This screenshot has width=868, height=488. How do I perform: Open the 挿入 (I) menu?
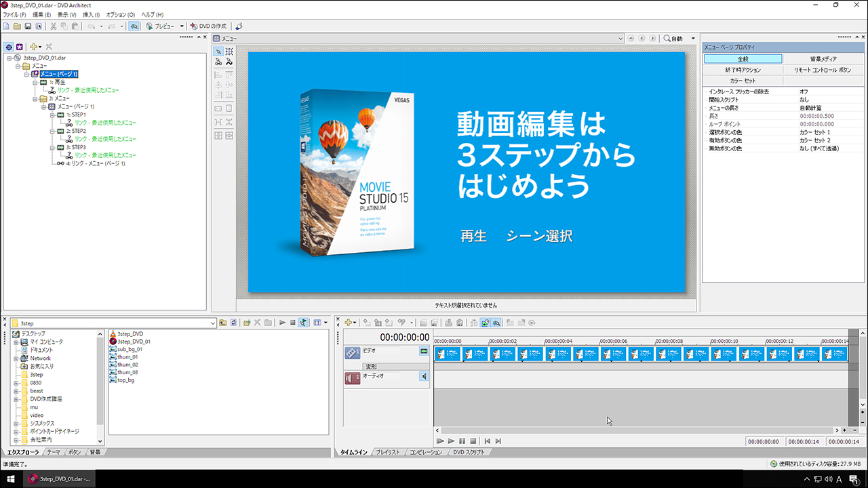pos(91,14)
